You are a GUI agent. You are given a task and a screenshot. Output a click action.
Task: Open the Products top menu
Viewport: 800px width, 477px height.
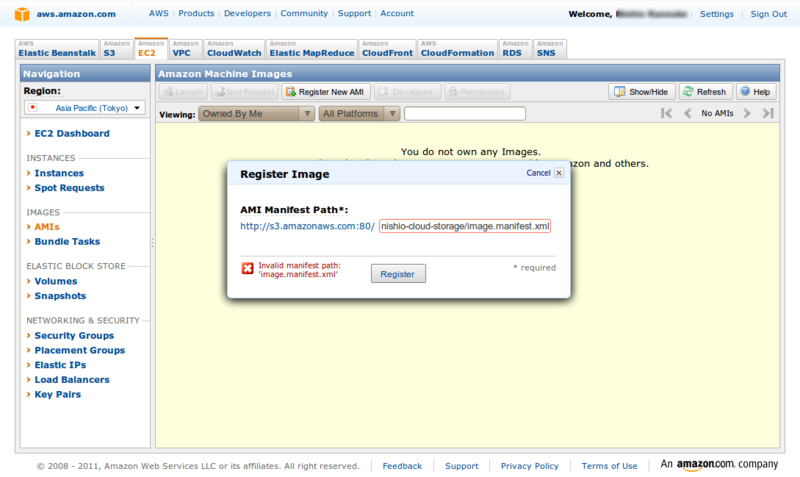pyautogui.click(x=196, y=13)
